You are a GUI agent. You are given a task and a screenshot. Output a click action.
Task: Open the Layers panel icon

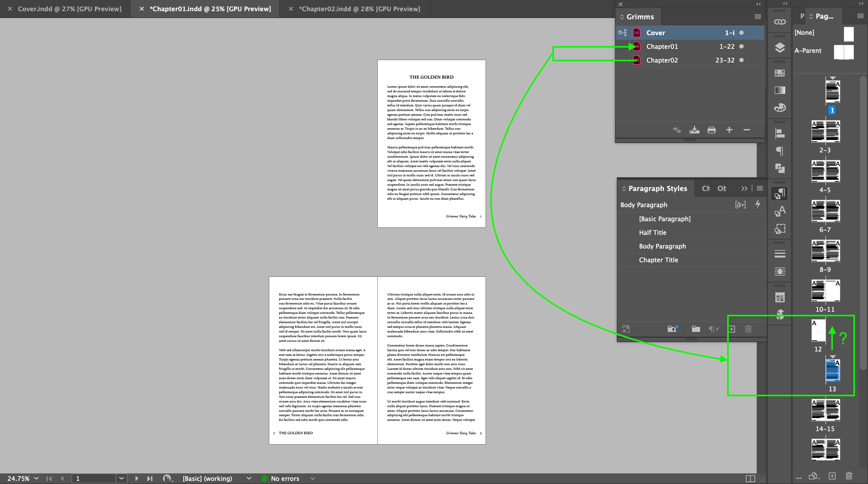coord(780,48)
